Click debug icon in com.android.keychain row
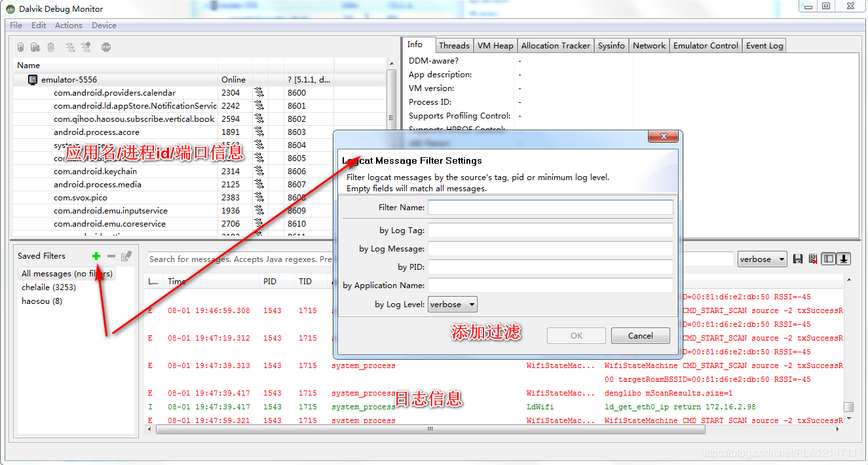The height and width of the screenshot is (465, 868). click(x=259, y=172)
